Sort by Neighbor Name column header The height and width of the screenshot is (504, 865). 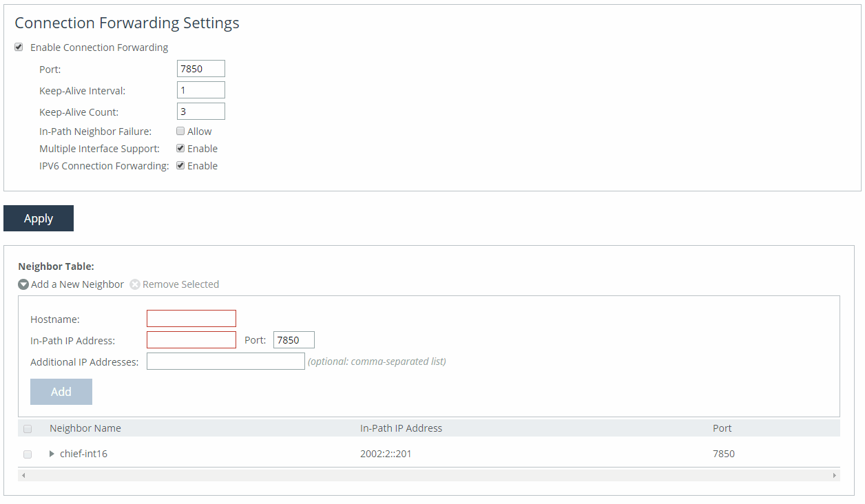tap(85, 428)
